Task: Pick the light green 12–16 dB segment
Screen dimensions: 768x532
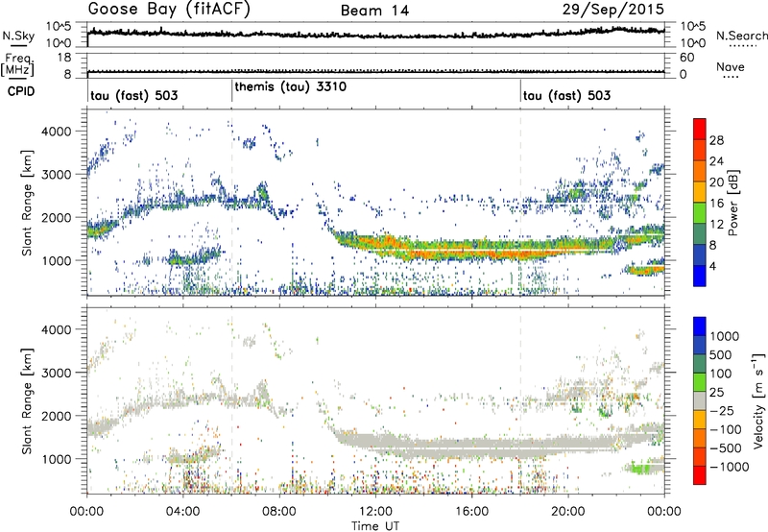Action: pos(700,213)
